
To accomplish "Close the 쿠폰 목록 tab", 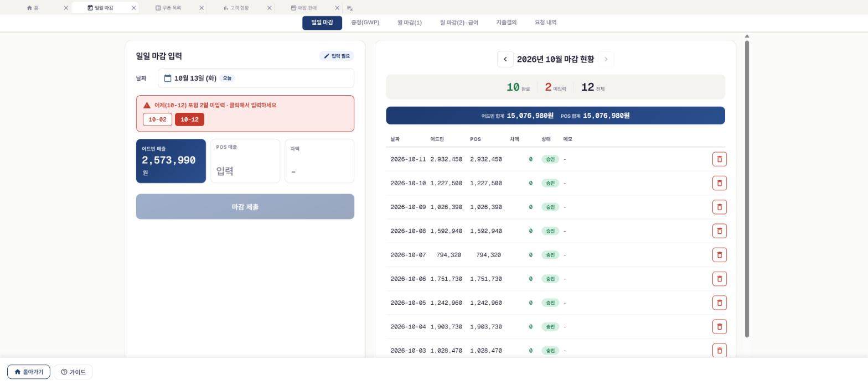I will [x=201, y=8].
